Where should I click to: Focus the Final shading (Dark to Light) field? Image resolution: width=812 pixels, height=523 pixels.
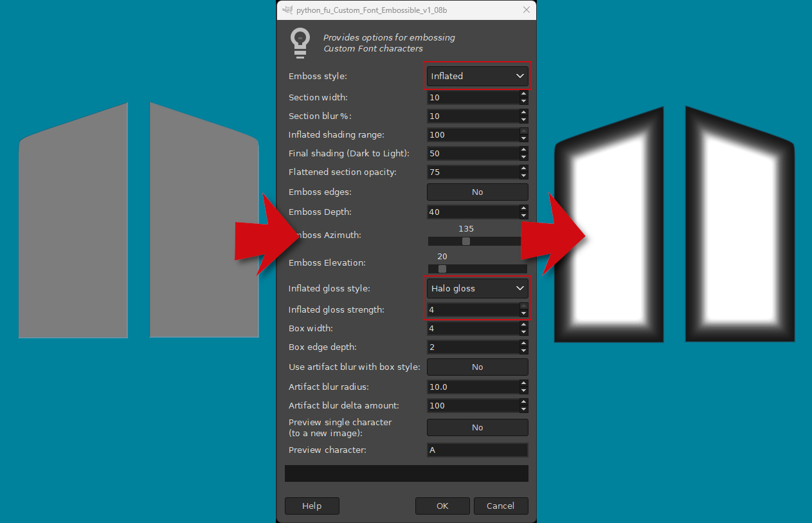(x=473, y=154)
